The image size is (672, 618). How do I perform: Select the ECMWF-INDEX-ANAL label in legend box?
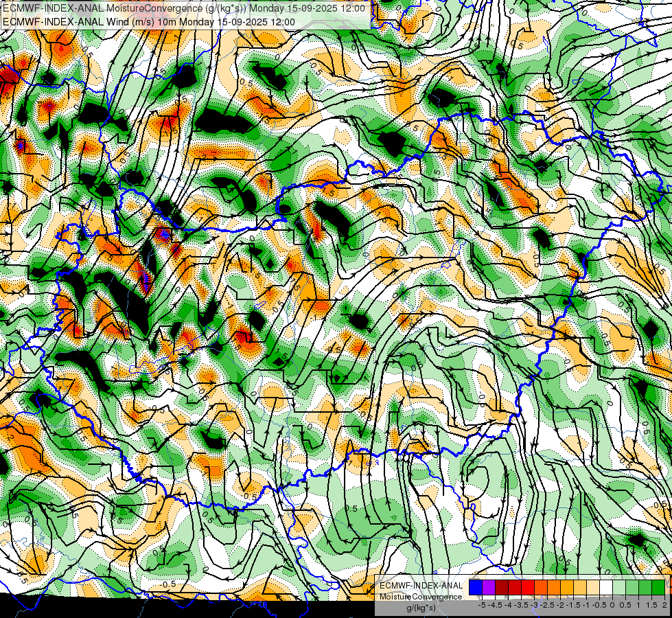[x=421, y=586]
